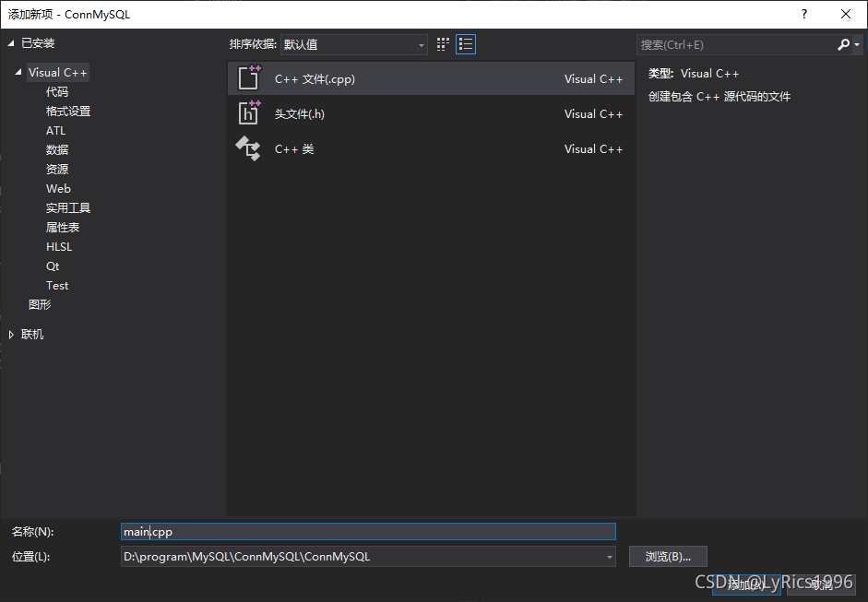Select the Test category
The width and height of the screenshot is (868, 602).
click(57, 286)
